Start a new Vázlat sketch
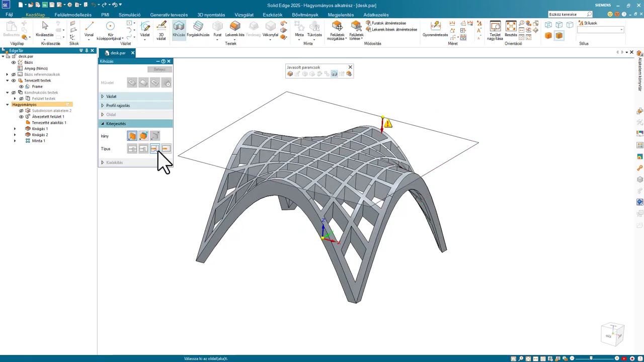Image resolution: width=644 pixels, height=362 pixels. click(145, 29)
